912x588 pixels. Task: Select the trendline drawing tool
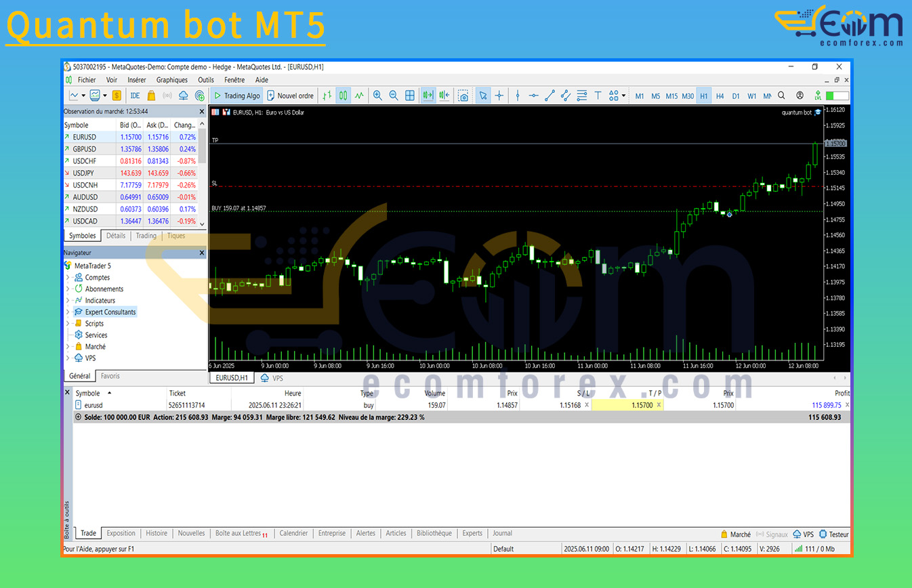point(550,96)
